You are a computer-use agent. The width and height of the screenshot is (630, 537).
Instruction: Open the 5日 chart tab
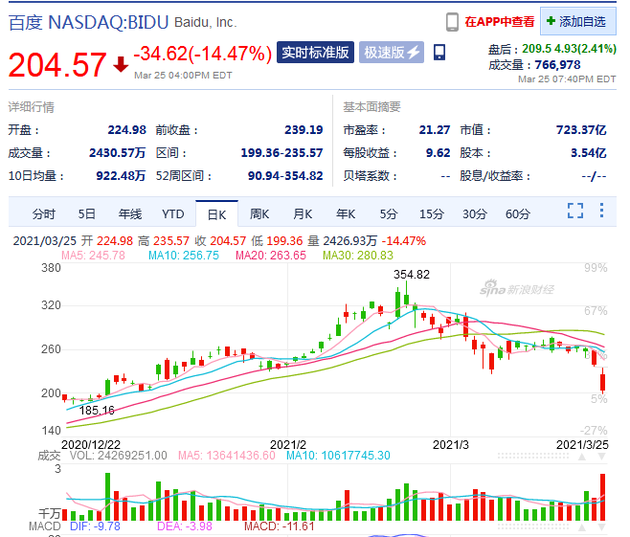click(x=87, y=214)
